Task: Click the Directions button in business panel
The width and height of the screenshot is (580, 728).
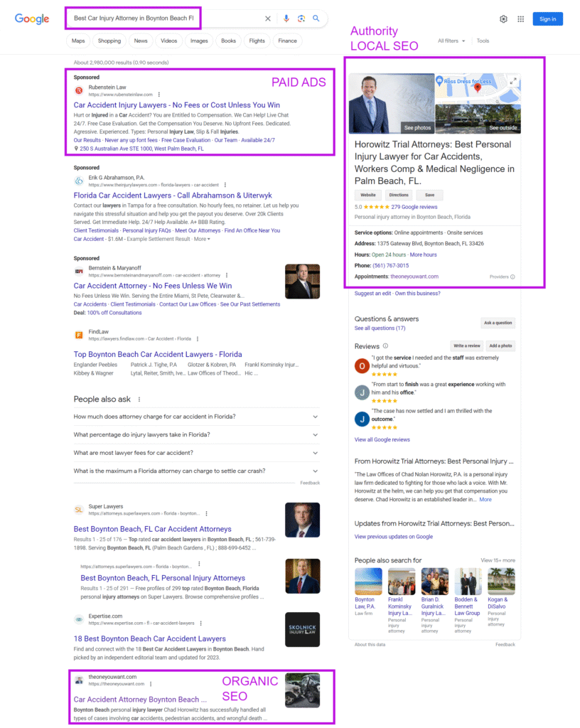Action: tap(399, 195)
